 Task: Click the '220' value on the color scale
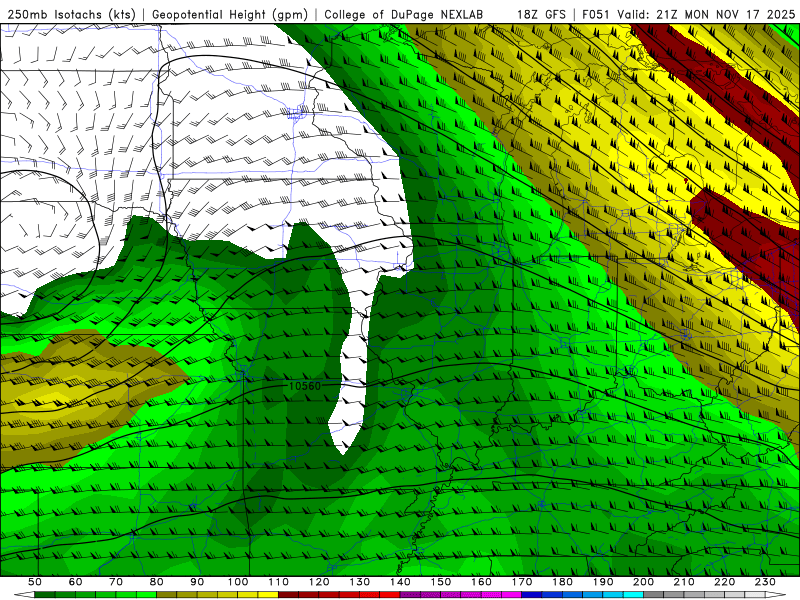[x=724, y=582]
